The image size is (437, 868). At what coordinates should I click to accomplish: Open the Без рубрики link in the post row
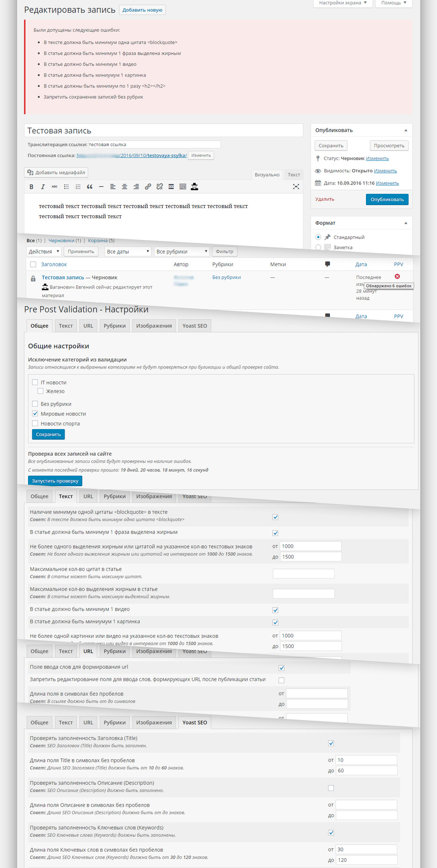pyautogui.click(x=227, y=277)
